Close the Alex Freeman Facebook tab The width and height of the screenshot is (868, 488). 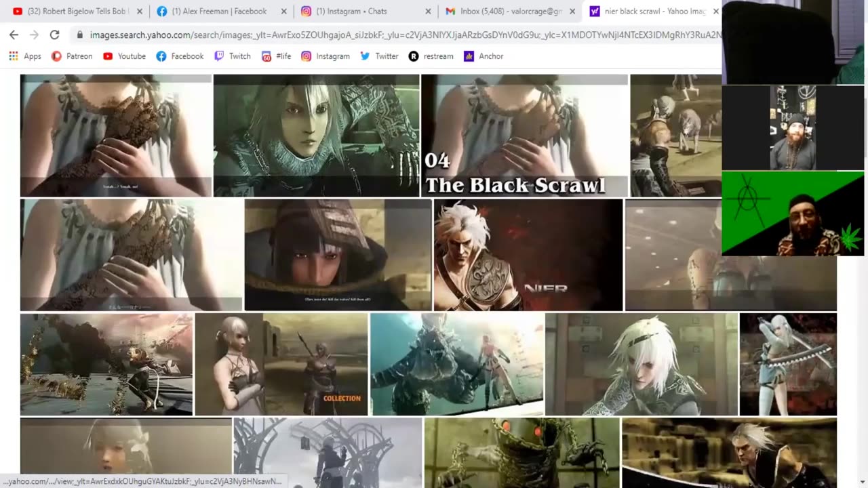coord(284,12)
